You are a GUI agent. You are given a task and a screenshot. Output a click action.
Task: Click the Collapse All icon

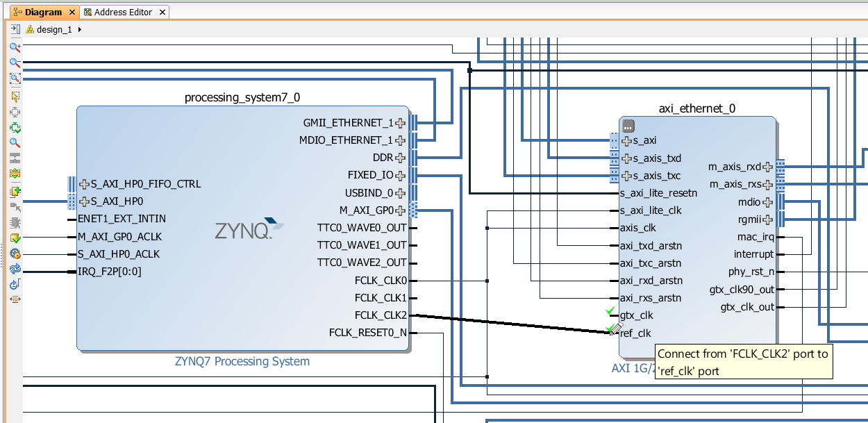point(15,158)
